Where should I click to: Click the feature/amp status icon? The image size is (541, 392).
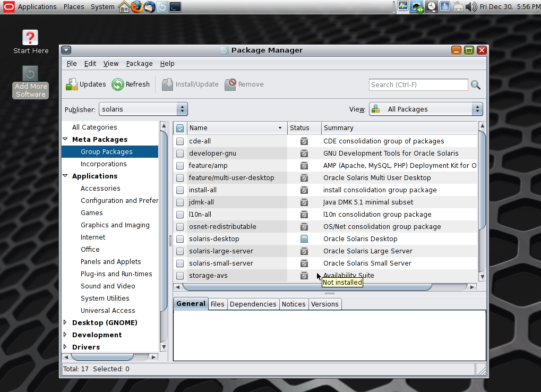(304, 166)
